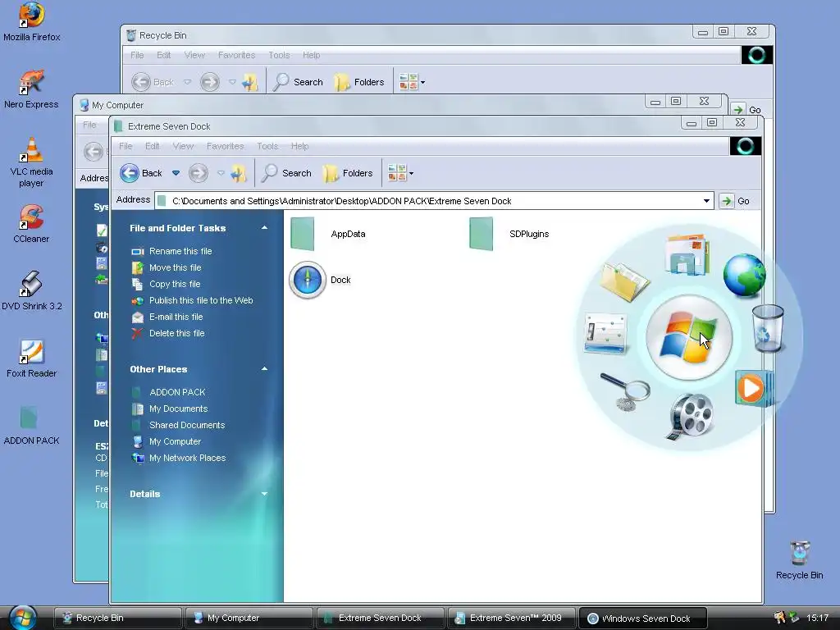Click the Go button in the Recycle Bin window
Screen dimensions: 840x630
coord(746,109)
